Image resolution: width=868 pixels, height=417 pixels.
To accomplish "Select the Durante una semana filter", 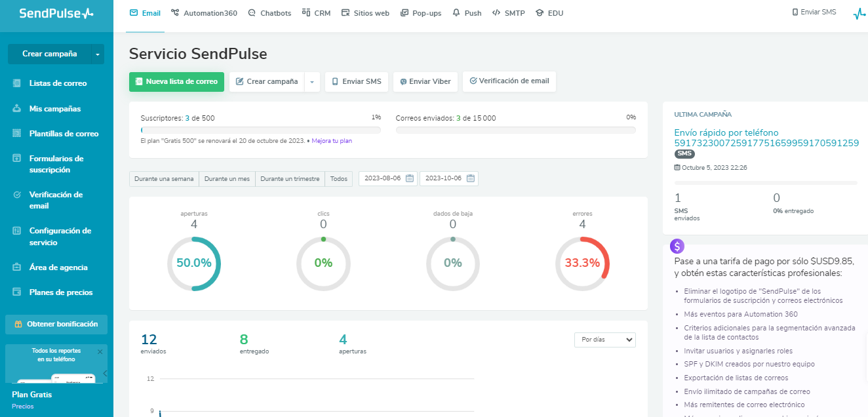I will pyautogui.click(x=164, y=179).
